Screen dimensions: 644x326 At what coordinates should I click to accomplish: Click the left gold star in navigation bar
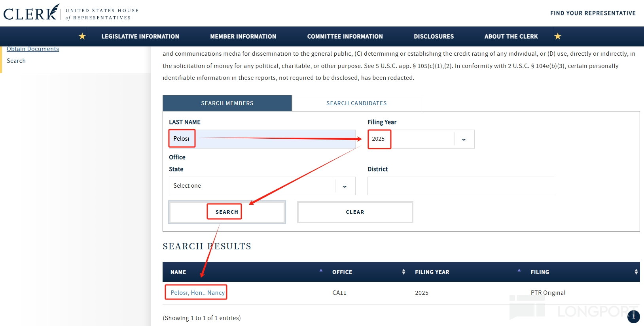coord(82,36)
